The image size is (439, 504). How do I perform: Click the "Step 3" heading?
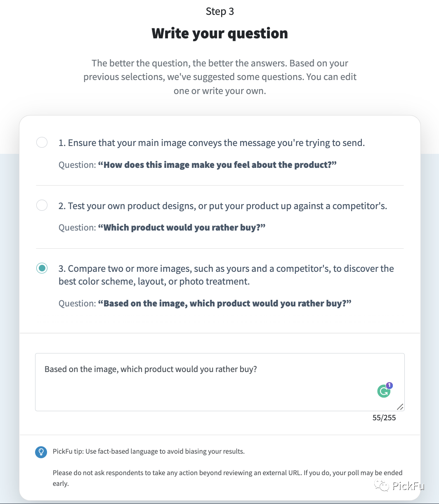point(219,11)
